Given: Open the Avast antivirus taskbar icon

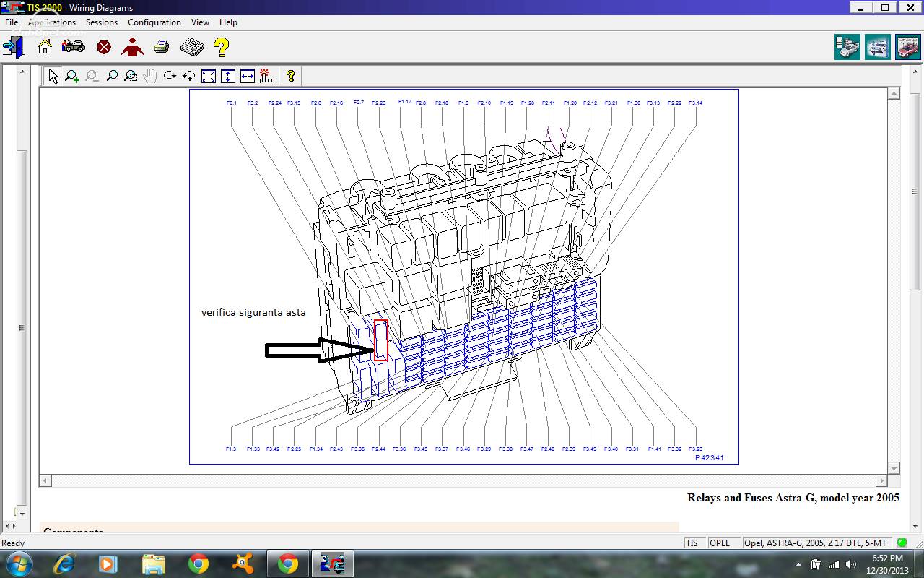Looking at the screenshot, I should point(243,564).
